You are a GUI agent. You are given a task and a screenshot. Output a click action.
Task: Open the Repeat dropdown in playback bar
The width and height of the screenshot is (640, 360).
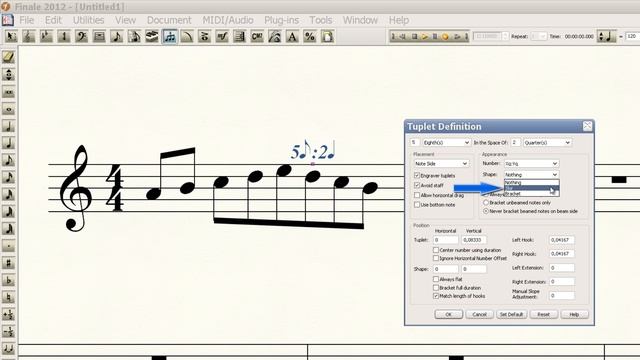539,37
